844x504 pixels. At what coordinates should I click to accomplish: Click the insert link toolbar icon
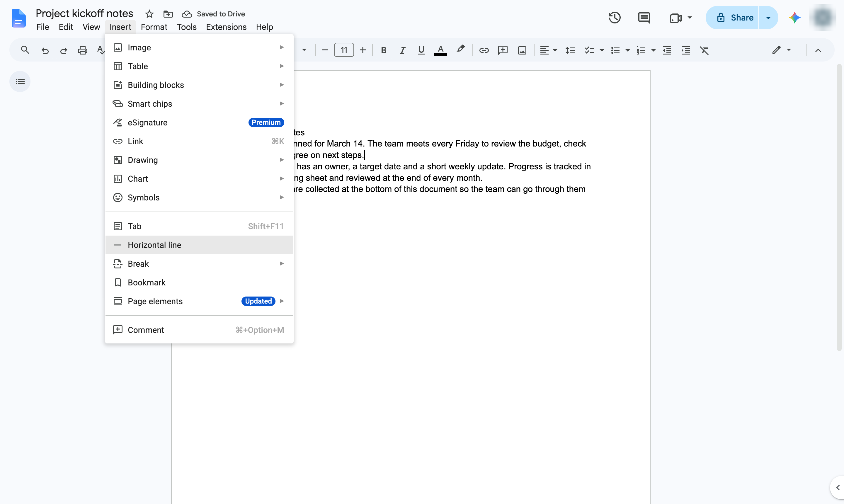484,50
